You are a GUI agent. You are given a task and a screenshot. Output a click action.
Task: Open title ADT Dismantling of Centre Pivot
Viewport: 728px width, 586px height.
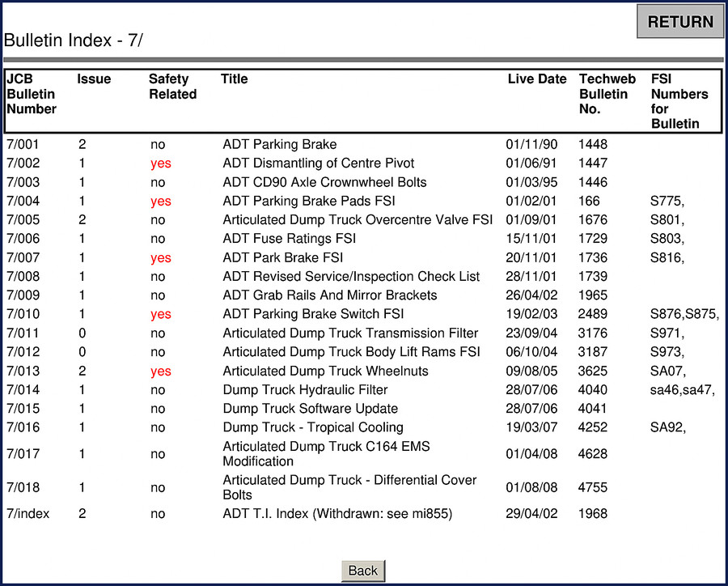(319, 163)
